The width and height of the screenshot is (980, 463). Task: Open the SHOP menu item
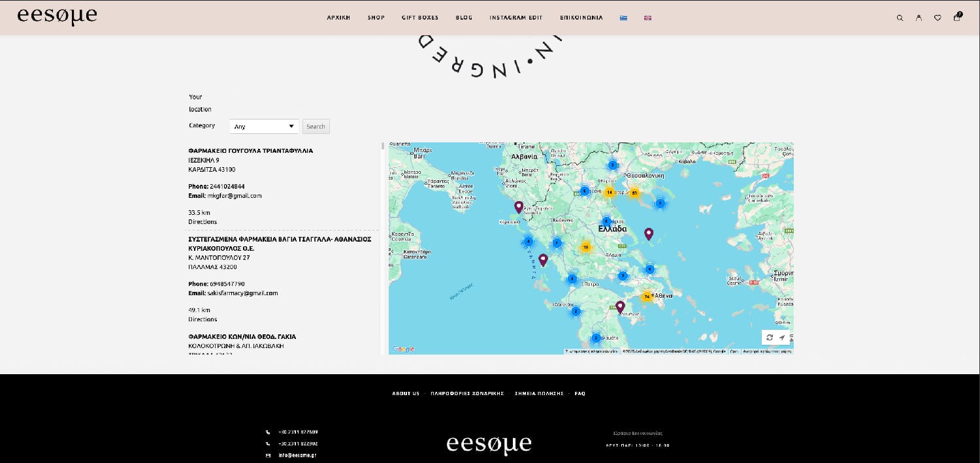click(376, 18)
